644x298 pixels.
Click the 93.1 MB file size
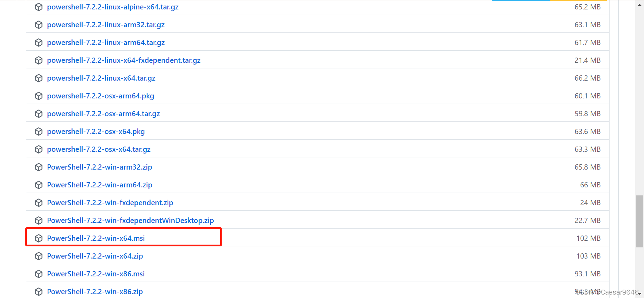[588, 274]
